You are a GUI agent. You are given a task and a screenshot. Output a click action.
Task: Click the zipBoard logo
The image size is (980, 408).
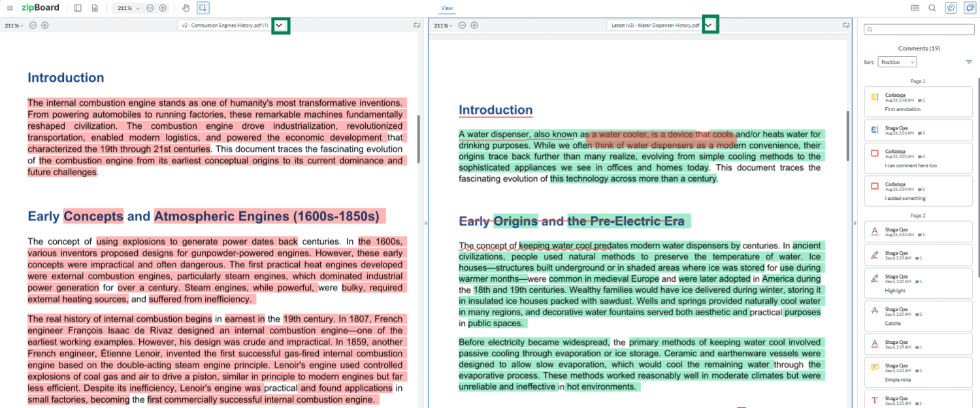click(x=40, y=8)
